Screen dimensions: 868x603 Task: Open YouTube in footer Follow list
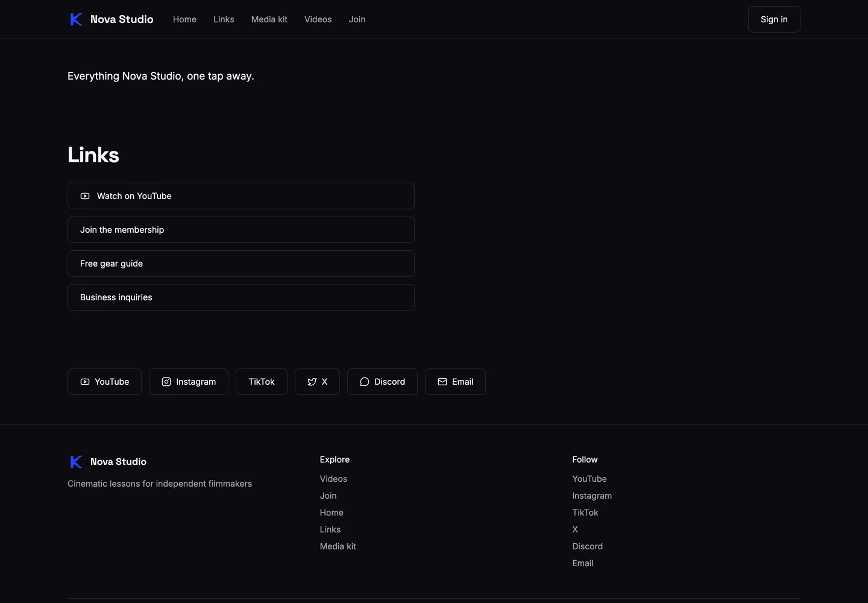point(590,479)
